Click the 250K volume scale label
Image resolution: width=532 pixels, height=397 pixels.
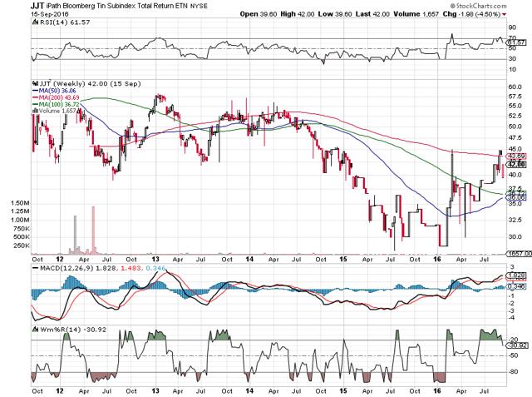[22, 246]
